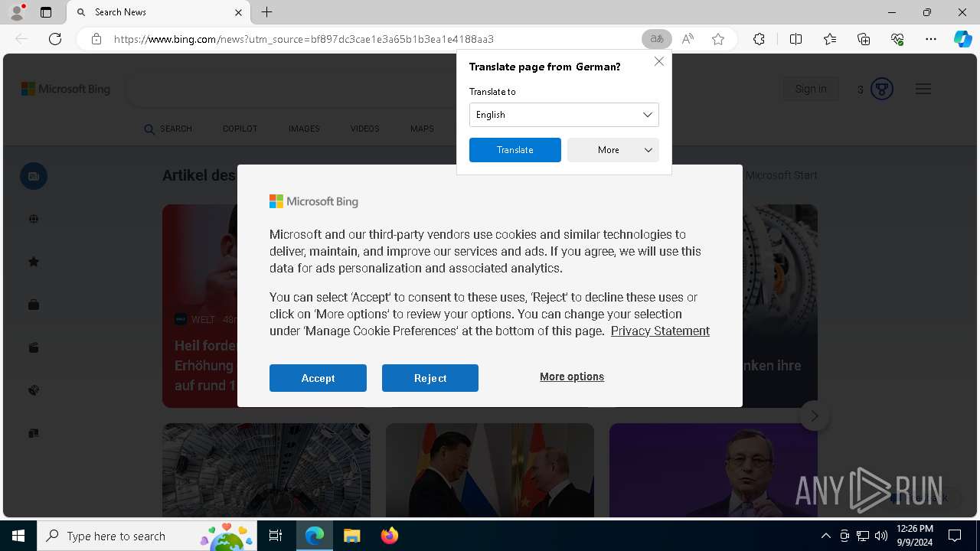Open the Xi and Putin handshake article thumbnail
This screenshot has width=980, height=551.
click(x=490, y=470)
